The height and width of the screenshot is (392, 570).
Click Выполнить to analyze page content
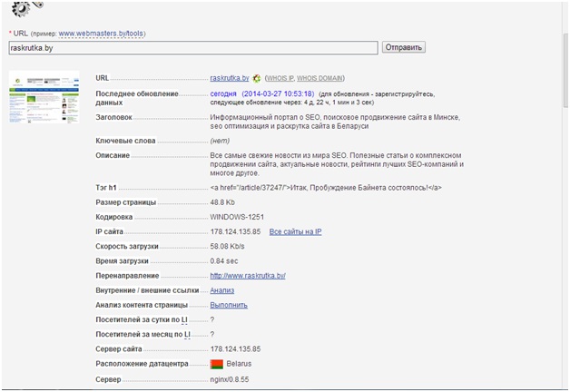(228, 305)
